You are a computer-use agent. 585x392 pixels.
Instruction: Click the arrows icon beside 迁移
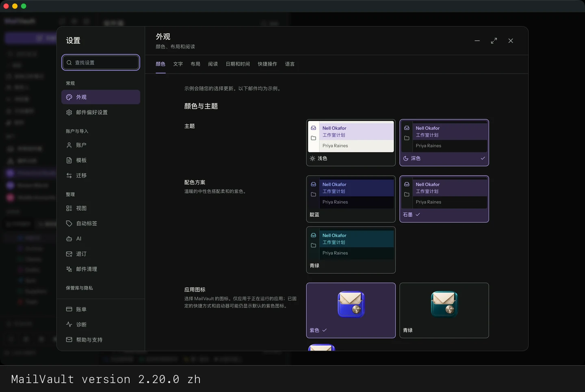coord(69,175)
